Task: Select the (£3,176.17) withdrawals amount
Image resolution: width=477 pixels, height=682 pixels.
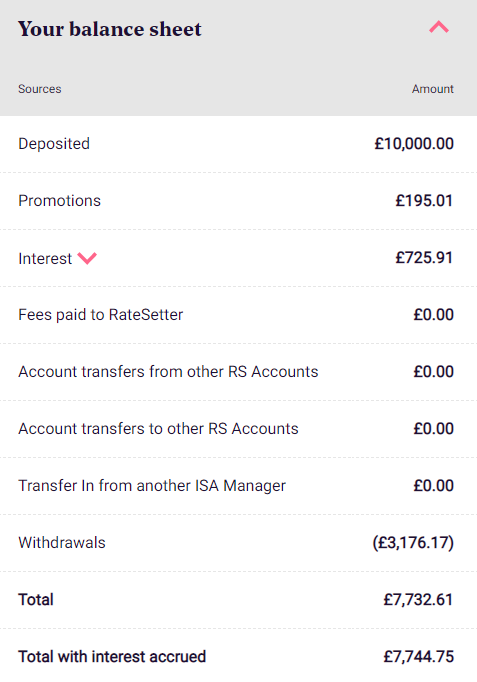Action: [413, 543]
